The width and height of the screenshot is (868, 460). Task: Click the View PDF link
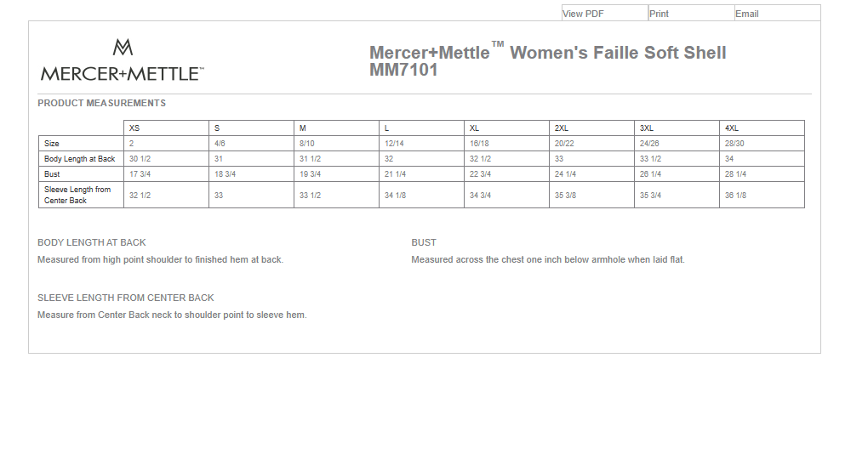tap(583, 14)
